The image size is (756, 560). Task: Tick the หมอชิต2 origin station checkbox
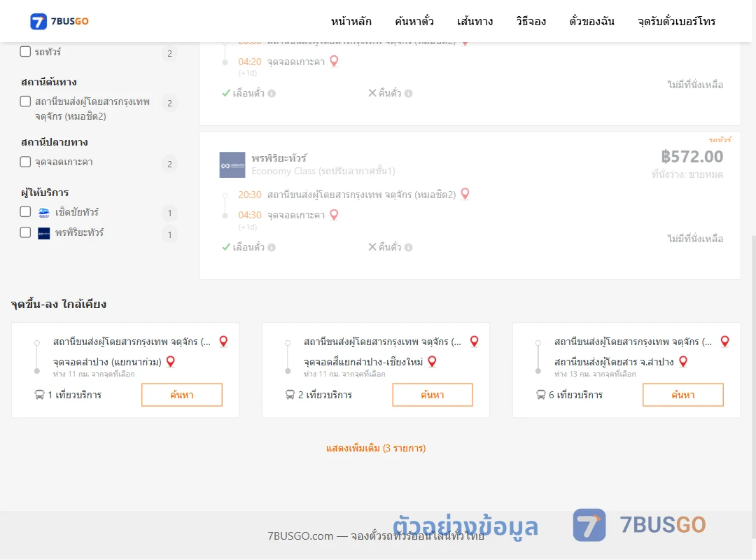[25, 101]
